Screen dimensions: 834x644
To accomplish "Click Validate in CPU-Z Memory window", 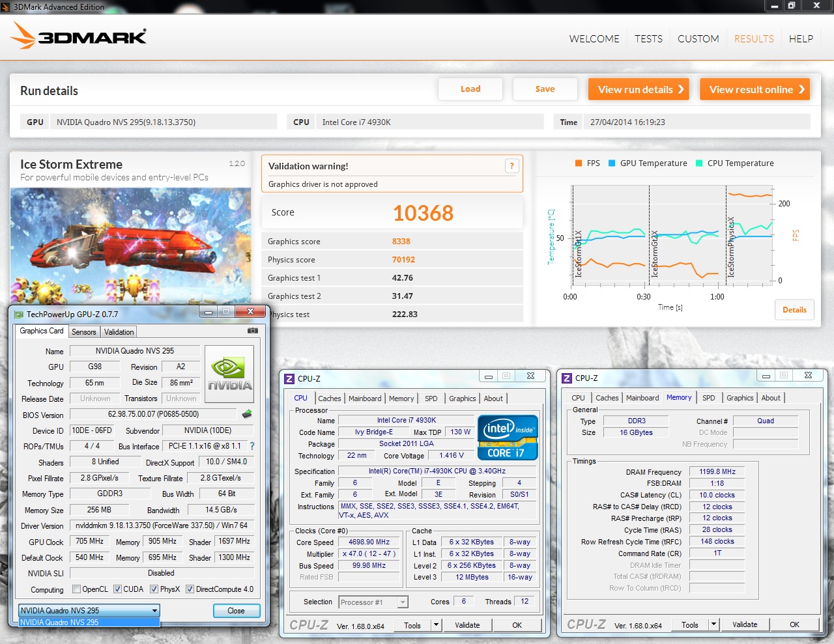I will (x=745, y=624).
